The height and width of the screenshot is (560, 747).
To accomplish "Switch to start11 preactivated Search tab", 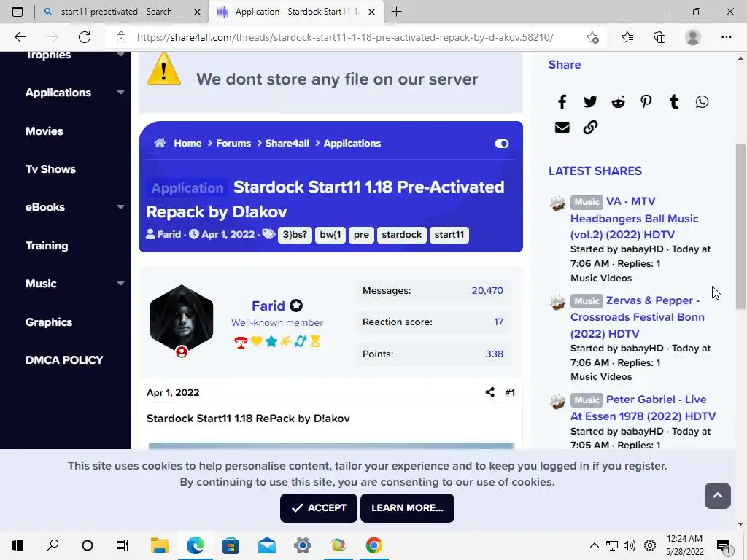I will [x=116, y=12].
